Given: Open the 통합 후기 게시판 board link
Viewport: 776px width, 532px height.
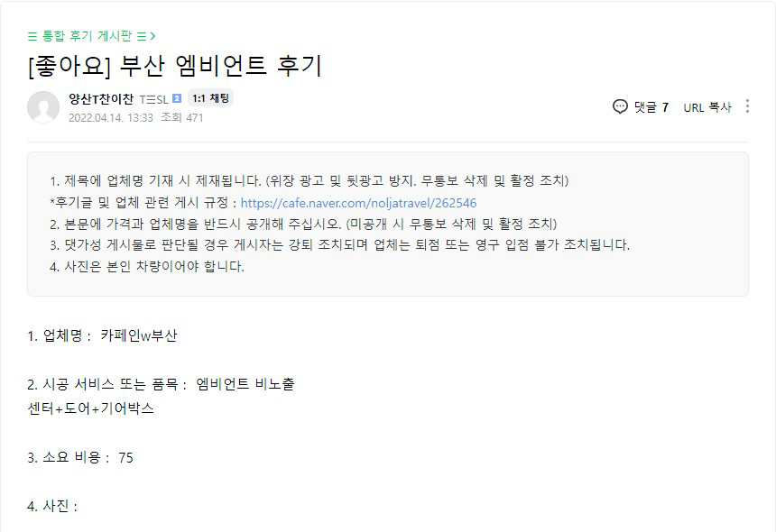Looking at the screenshot, I should [87, 36].
